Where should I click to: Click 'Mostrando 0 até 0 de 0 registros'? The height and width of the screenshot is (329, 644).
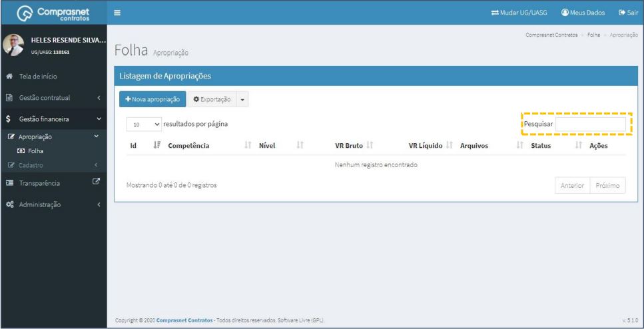[172, 185]
